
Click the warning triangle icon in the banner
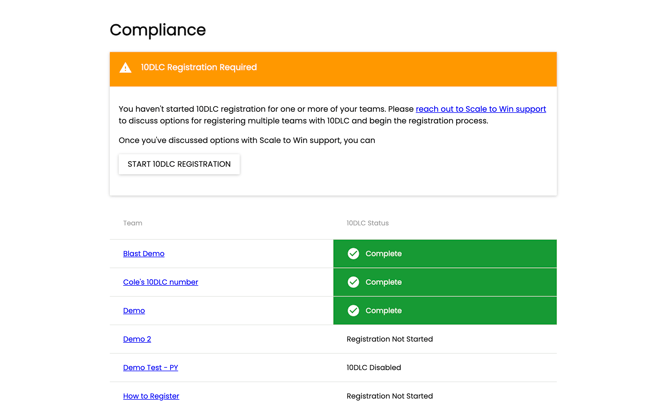(125, 68)
